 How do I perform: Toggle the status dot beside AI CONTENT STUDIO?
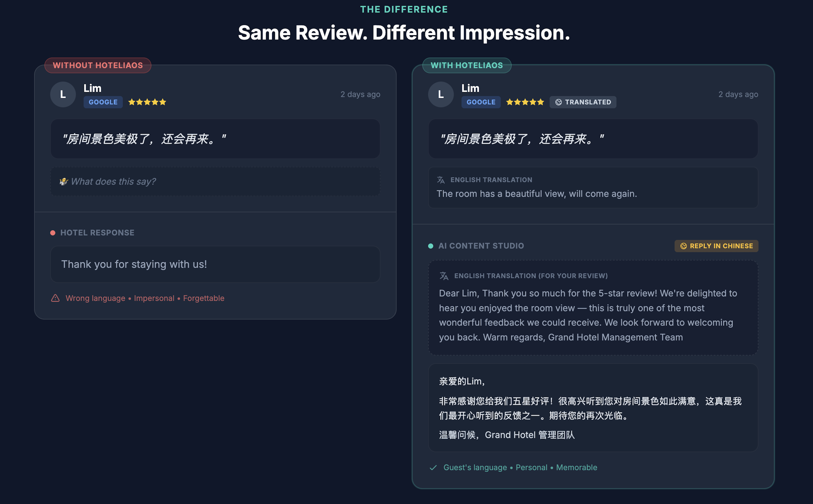pyautogui.click(x=430, y=246)
